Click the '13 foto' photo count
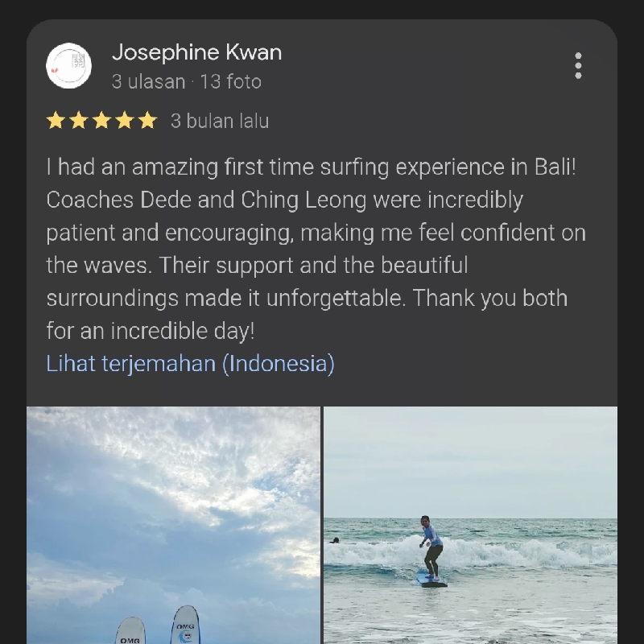The image size is (644, 644). click(x=231, y=81)
